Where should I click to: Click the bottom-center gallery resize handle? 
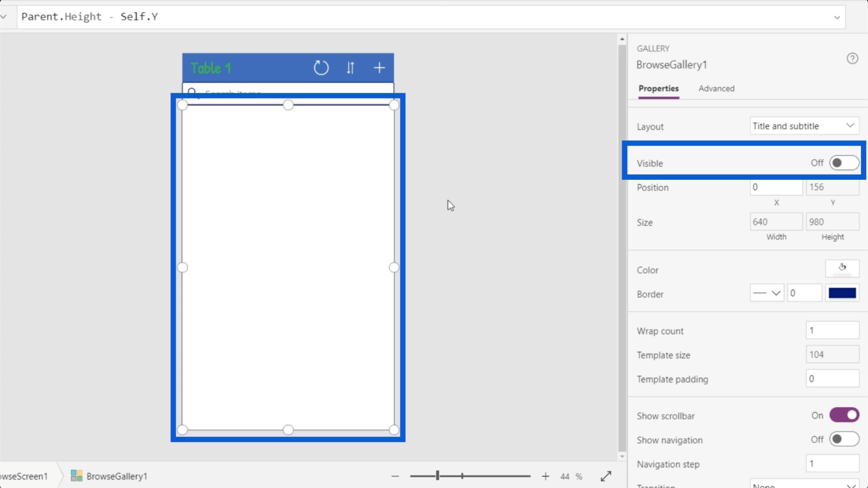pos(288,430)
